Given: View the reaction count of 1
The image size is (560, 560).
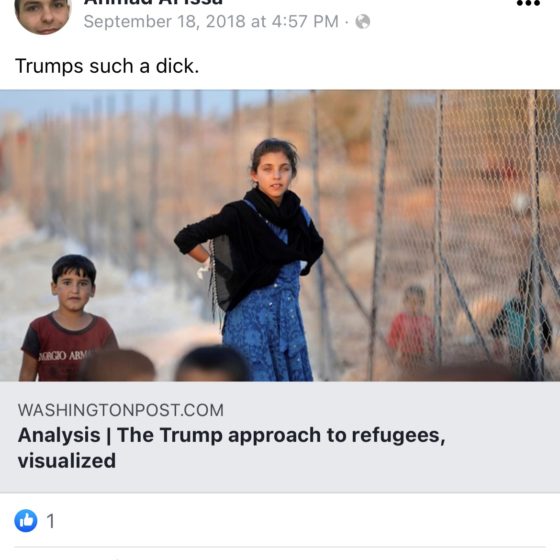Looking at the screenshot, I should click(x=51, y=521).
